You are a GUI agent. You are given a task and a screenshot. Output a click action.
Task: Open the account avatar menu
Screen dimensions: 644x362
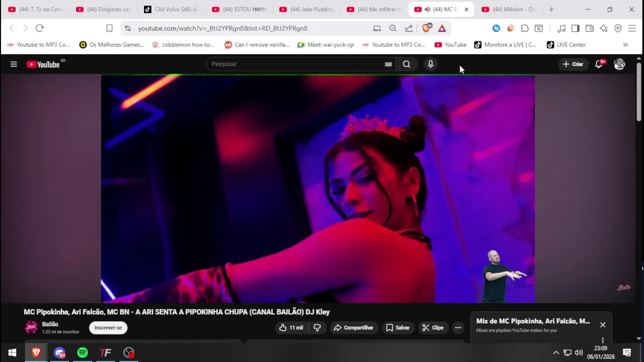[x=619, y=64]
